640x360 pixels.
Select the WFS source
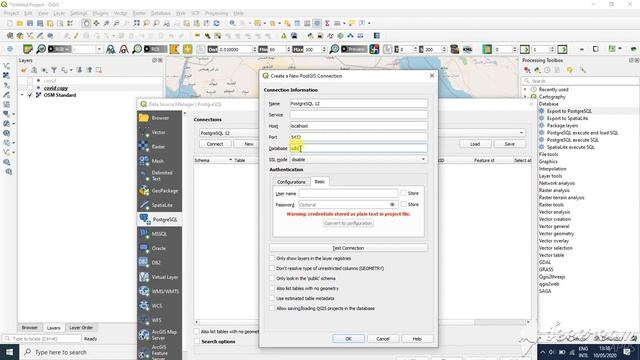(x=160, y=320)
